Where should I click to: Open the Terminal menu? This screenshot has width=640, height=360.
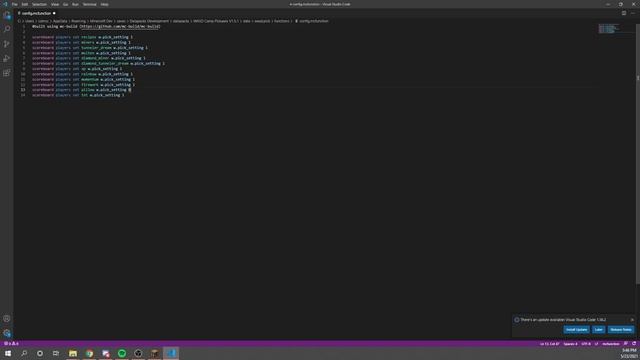point(89,4)
